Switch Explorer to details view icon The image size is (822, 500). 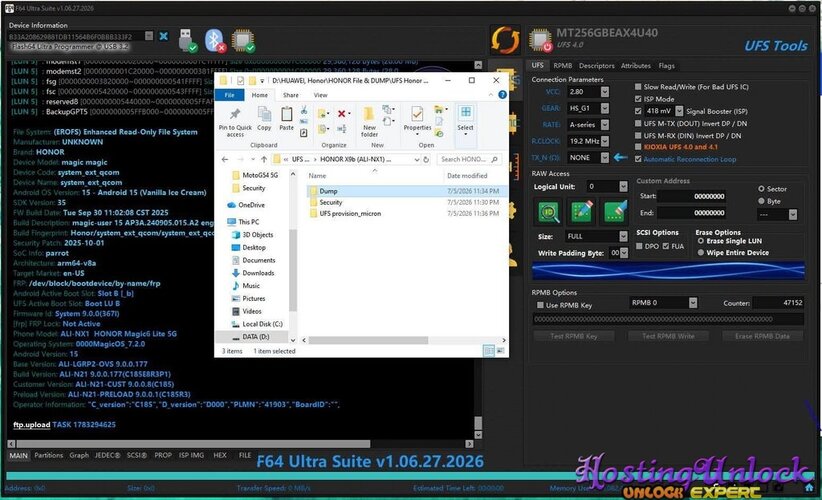click(x=489, y=351)
